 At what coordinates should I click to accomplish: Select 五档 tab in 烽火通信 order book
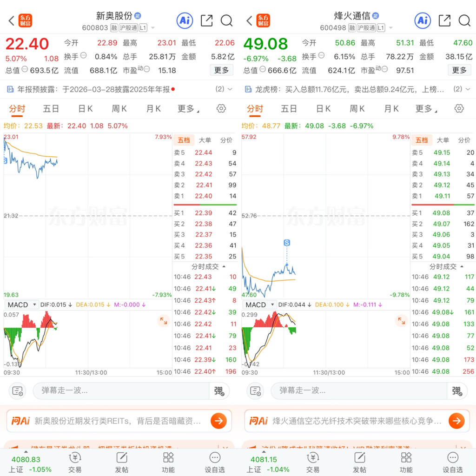[422, 140]
